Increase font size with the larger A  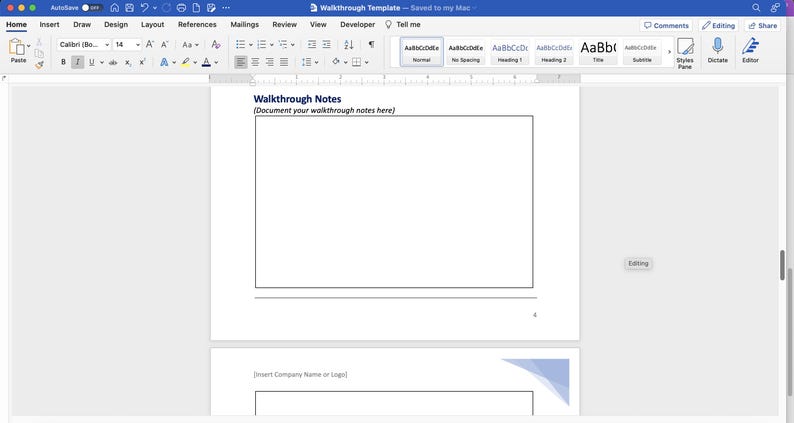[150, 45]
